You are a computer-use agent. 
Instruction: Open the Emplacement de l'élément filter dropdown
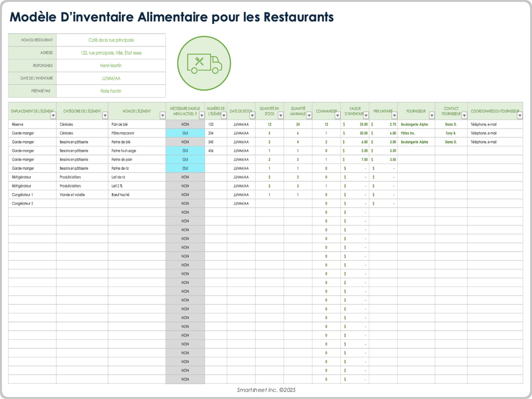(x=53, y=116)
